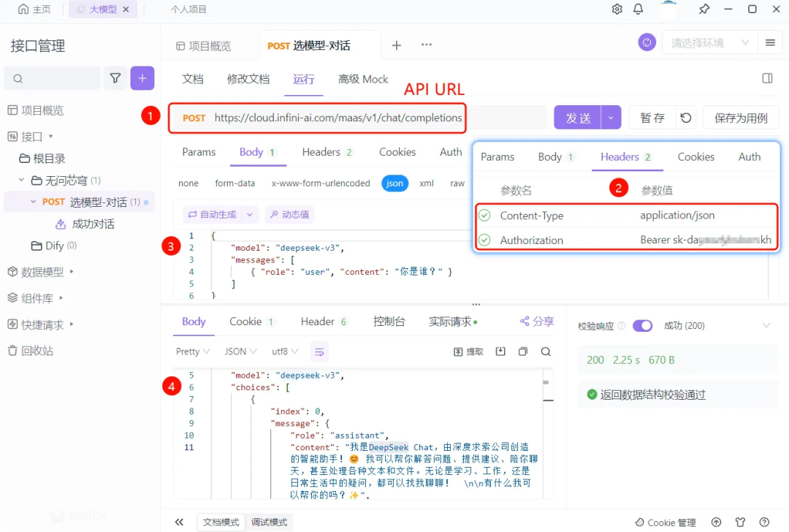Open the Dify folder
Screen dimensions: 789x532
[54, 246]
